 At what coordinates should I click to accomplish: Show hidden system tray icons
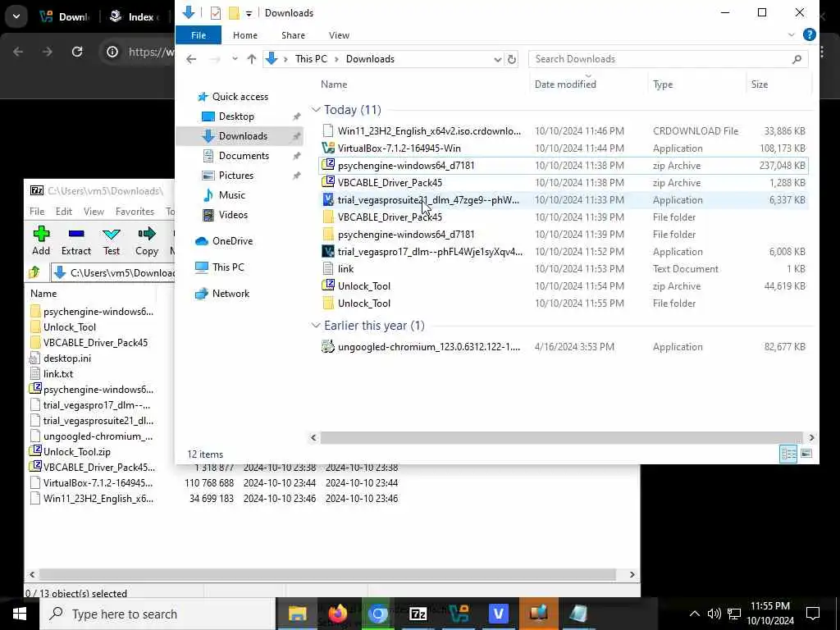[x=694, y=614]
